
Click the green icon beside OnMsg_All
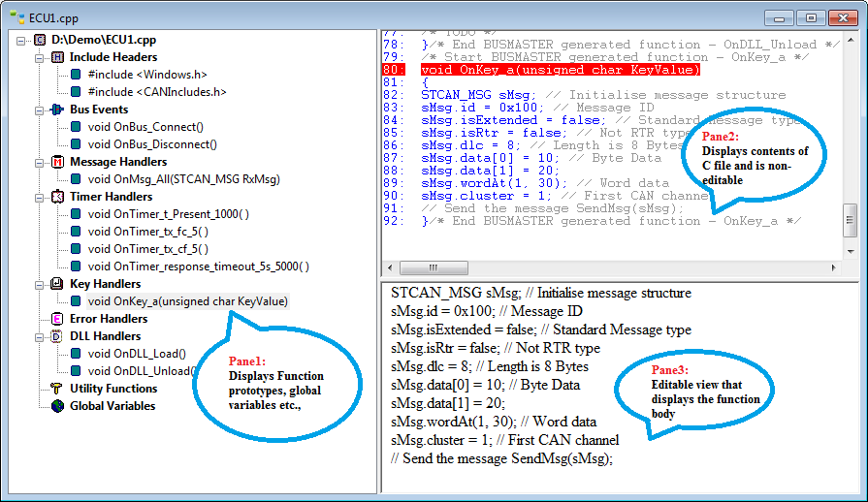pyautogui.click(x=76, y=179)
